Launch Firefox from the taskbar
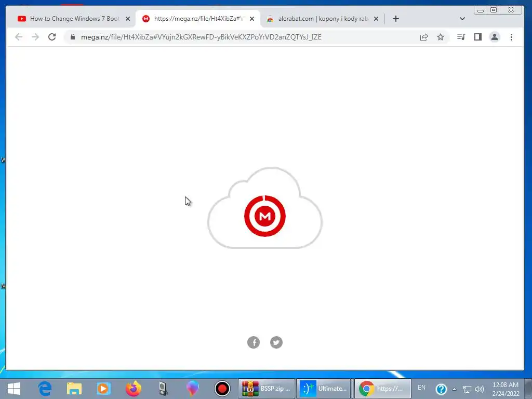Image resolution: width=532 pixels, height=399 pixels. point(134,389)
